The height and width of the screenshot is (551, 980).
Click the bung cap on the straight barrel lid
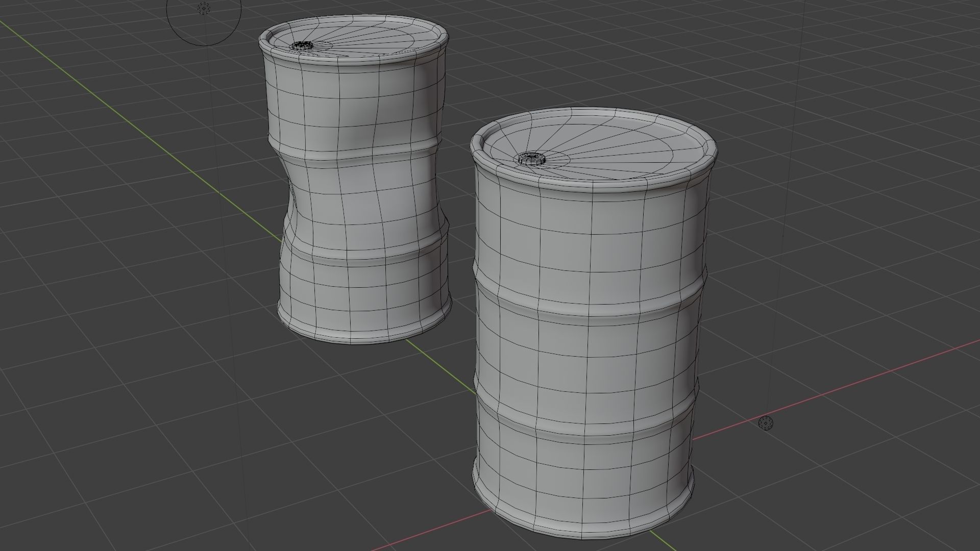[x=532, y=159]
